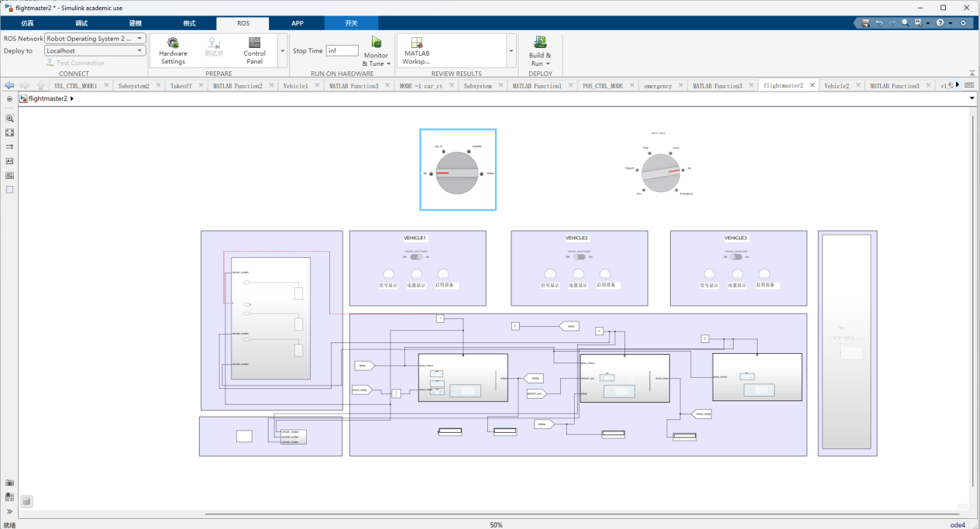Click Fit to View icon in the palette
This screenshot has width=980, height=529.
click(10, 132)
